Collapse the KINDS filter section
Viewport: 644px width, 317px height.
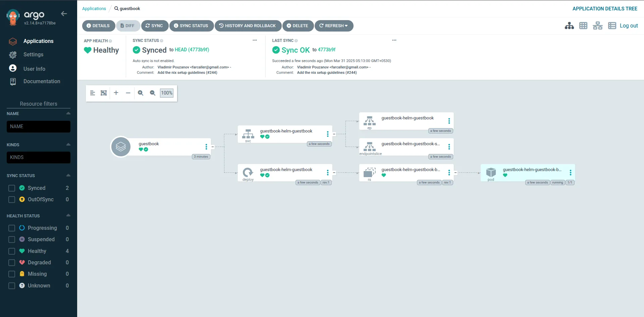point(68,145)
